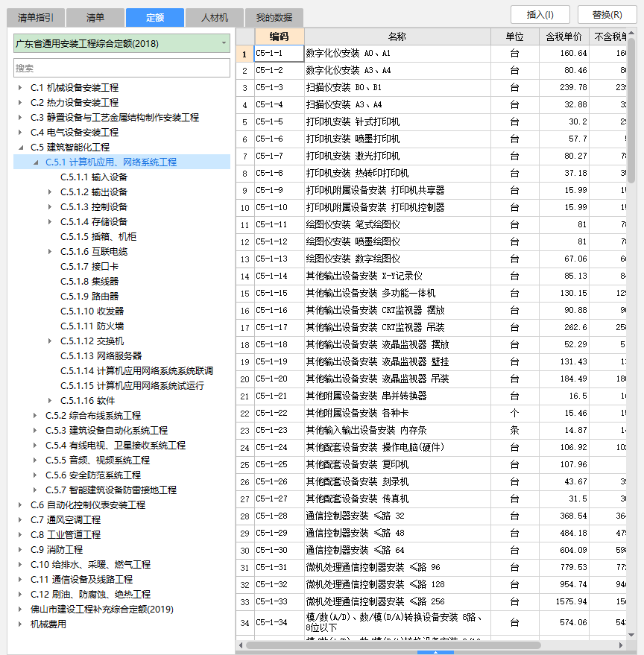
Task: Click the 插入(I) button
Action: point(542,15)
